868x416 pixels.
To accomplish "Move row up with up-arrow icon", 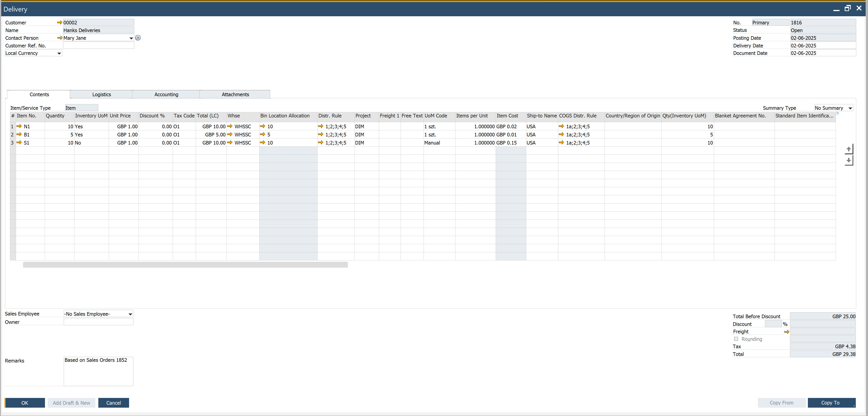I will point(849,149).
